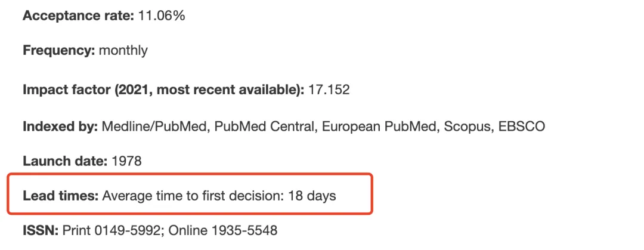Select the "18 days" value
This screenshot has height=250, width=644.
[312, 196]
